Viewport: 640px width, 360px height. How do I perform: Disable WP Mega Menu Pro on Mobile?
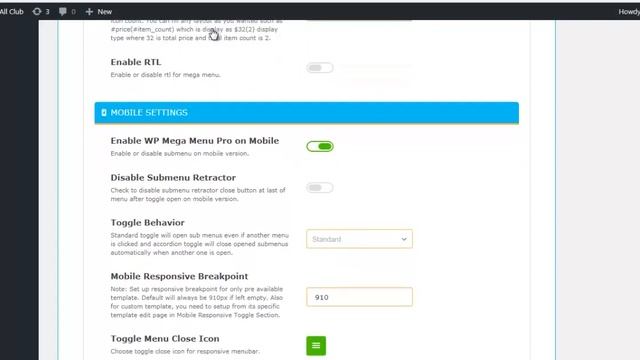coord(320,146)
